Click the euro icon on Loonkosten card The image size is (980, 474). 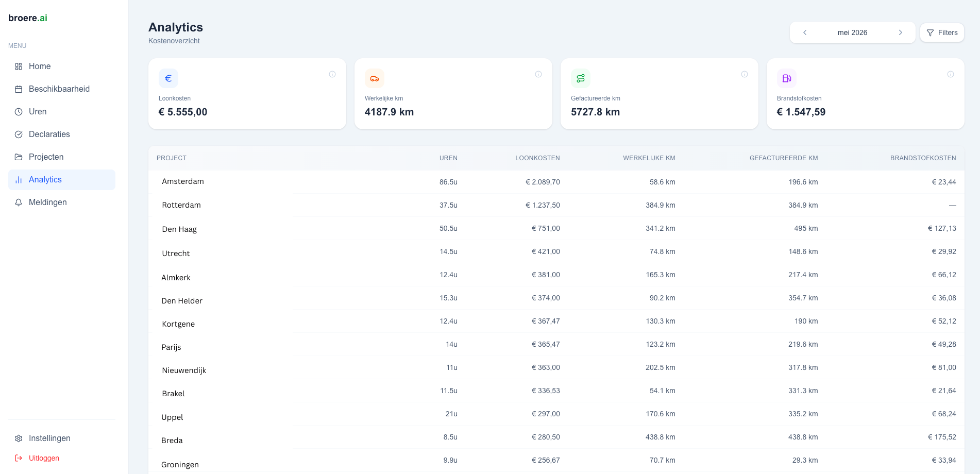point(168,78)
